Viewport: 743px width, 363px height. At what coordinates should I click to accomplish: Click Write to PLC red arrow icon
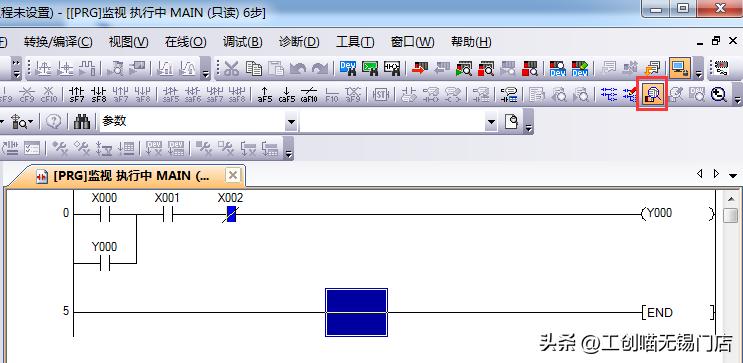pos(420,69)
